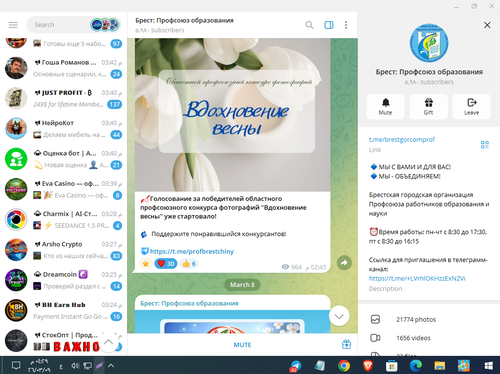Open the Windows Start button

tap(489, 366)
